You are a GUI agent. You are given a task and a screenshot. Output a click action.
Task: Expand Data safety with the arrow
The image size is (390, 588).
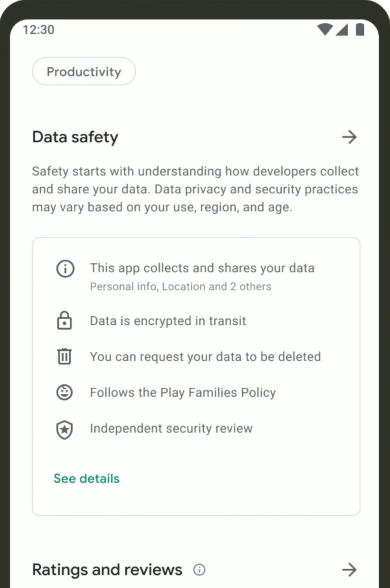349,137
